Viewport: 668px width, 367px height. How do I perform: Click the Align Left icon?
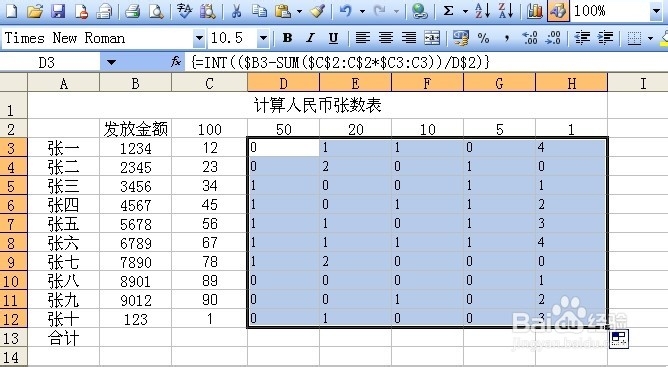pyautogui.click(x=363, y=38)
